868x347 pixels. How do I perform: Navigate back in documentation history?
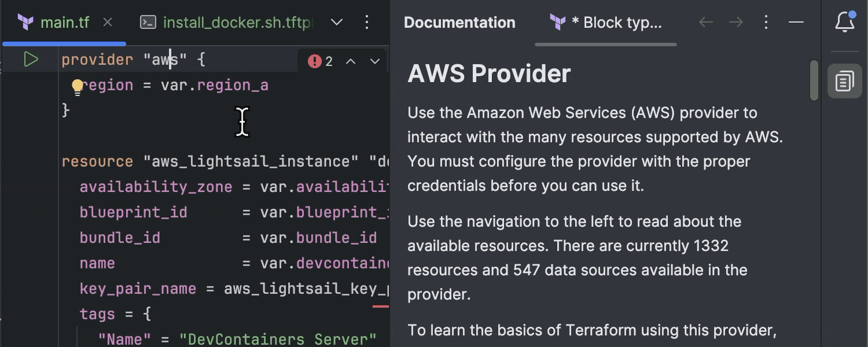(706, 22)
